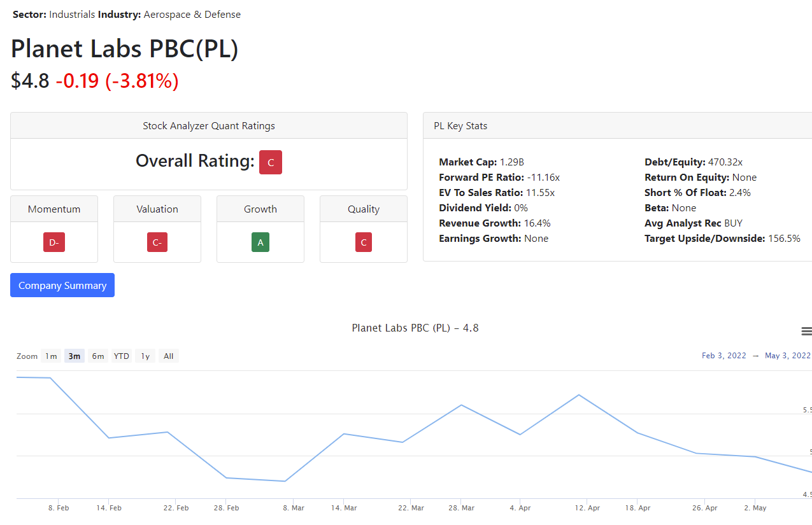This screenshot has height=525, width=812.
Task: Click the 12. Apr peak on chart line
Action: pos(579,395)
